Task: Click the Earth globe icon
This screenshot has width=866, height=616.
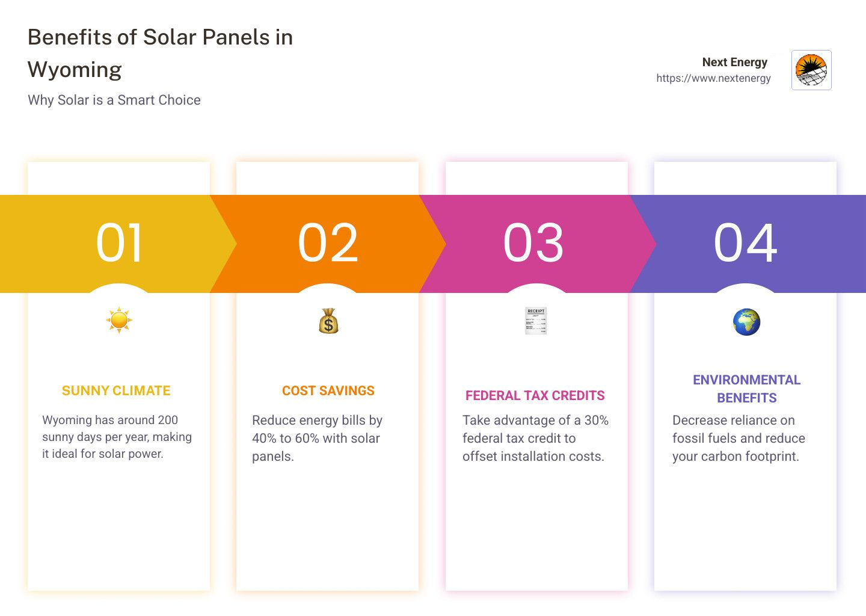Action: 746,322
